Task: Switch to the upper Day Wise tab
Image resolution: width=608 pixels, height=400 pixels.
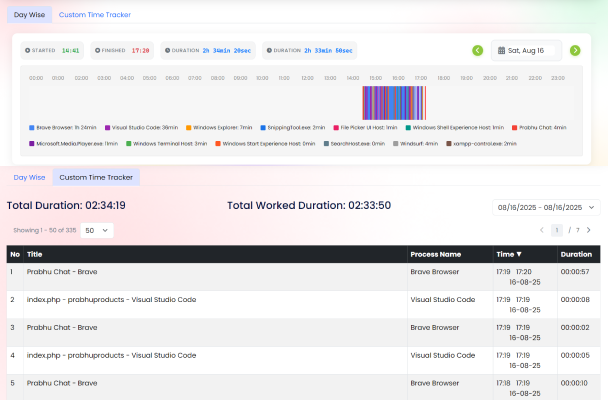Action: click(x=29, y=15)
